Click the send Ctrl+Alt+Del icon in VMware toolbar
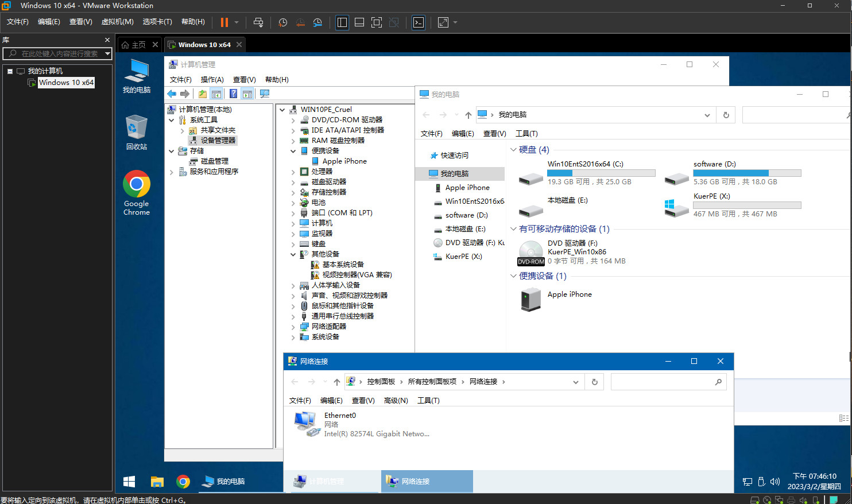The width and height of the screenshot is (852, 504). pyautogui.click(x=258, y=22)
